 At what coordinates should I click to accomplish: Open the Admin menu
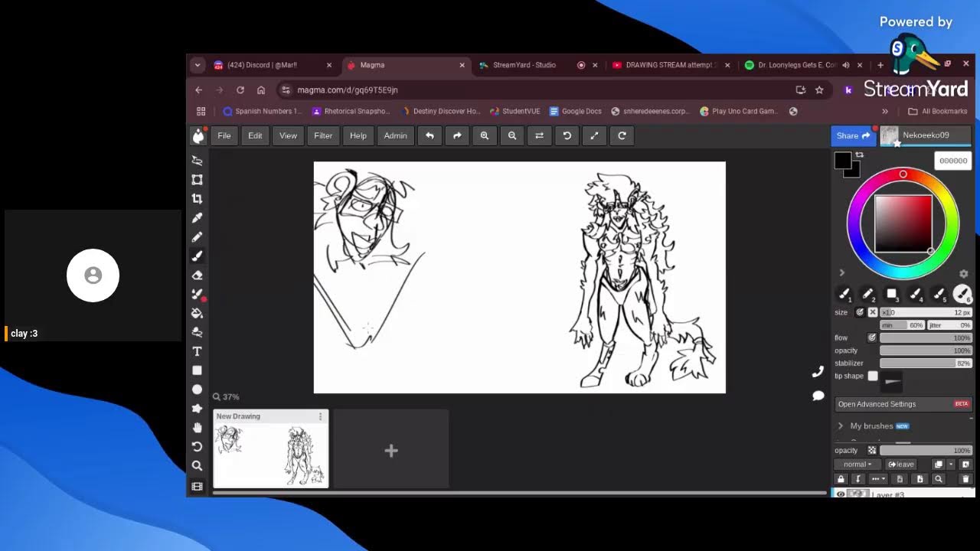(395, 135)
